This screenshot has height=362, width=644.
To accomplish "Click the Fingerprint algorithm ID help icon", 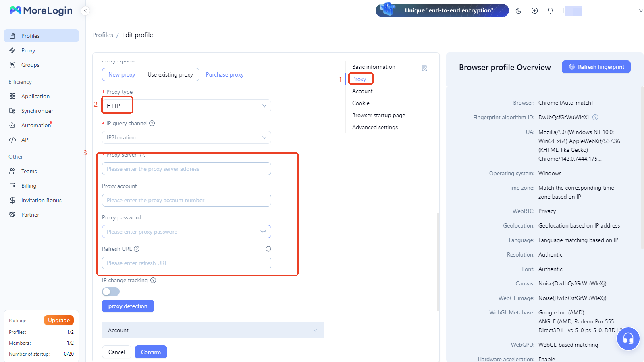I will coord(595,117).
